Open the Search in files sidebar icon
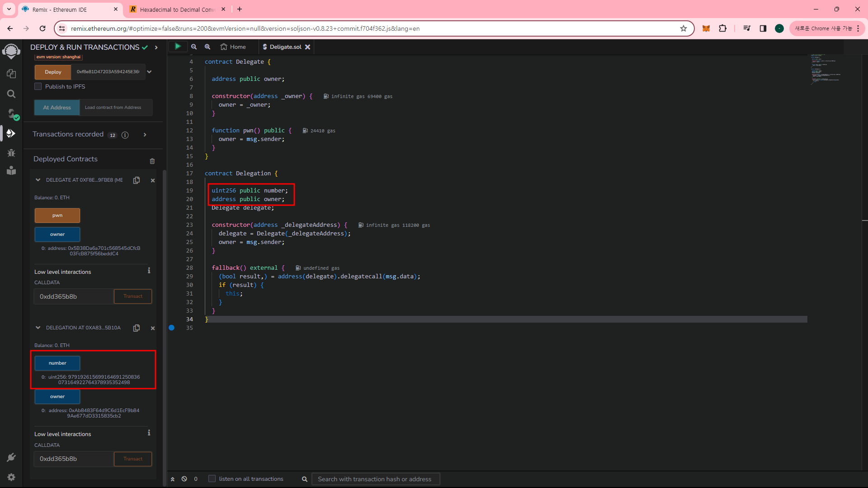 11,94
